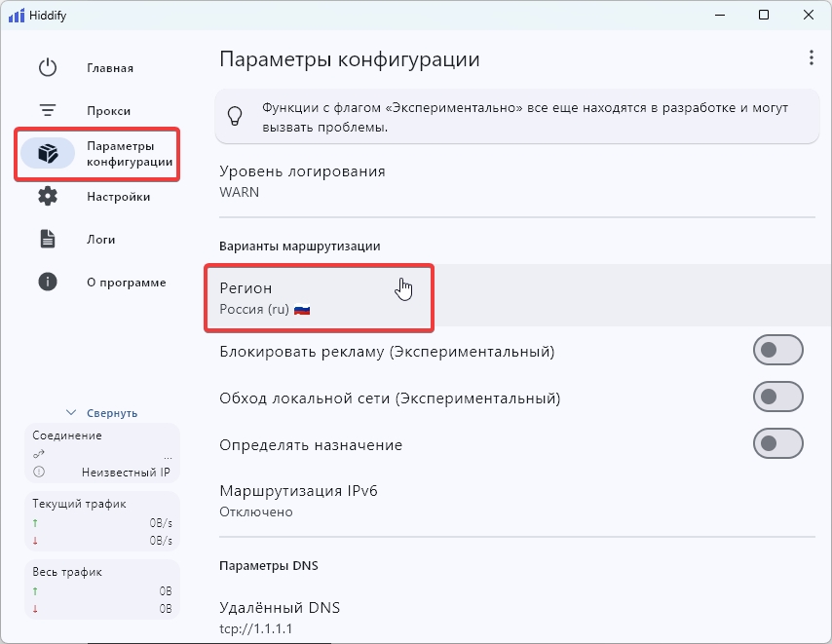Screen dimensions: 832x644
Task: Toggle Обход локальной сети switch
Action: pyautogui.click(x=777, y=398)
